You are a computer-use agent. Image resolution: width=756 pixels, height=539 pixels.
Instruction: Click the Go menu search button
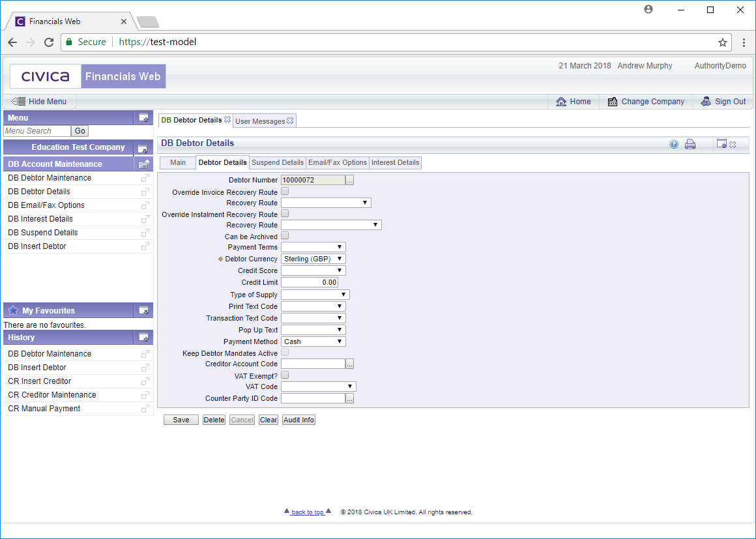(80, 130)
